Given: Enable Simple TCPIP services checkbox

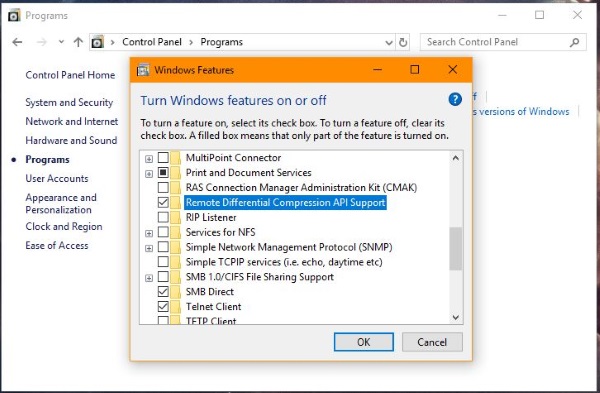Looking at the screenshot, I should click(163, 262).
